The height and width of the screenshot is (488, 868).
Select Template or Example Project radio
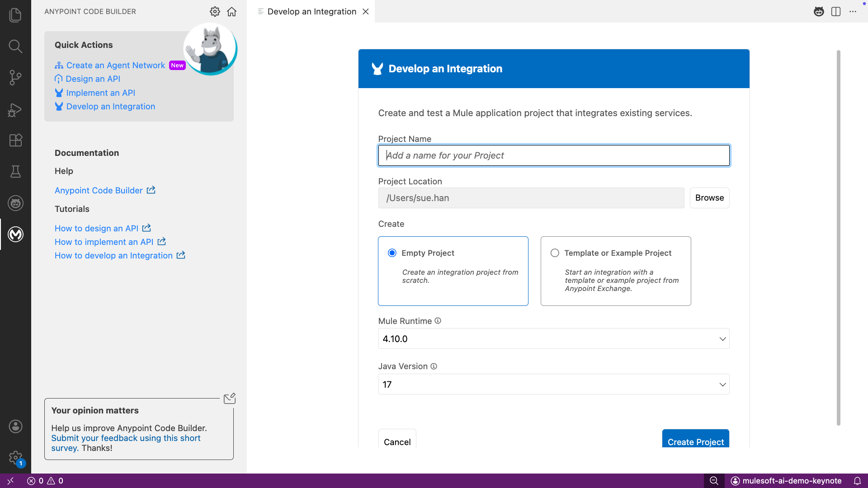[x=555, y=253]
